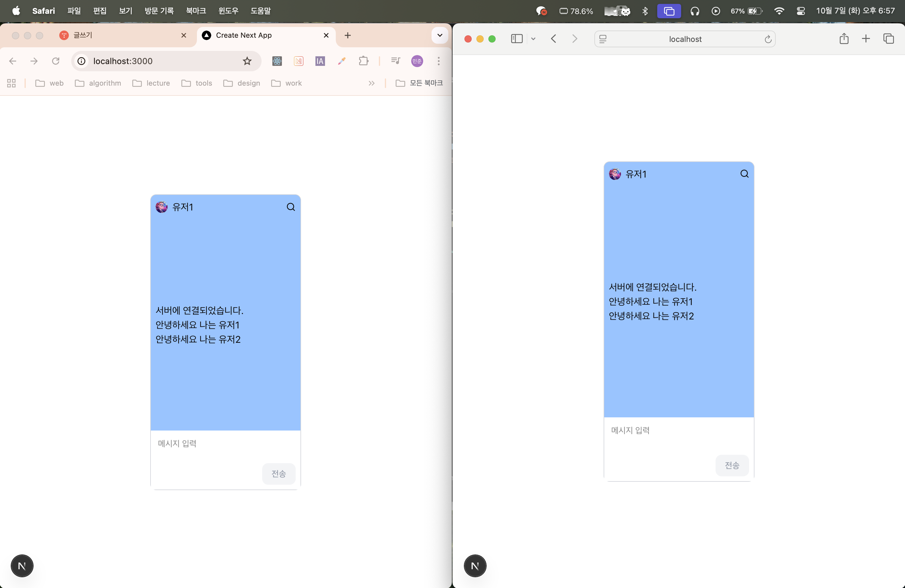This screenshot has height=588, width=905.
Task: Reload the page in Safari address bar
Action: 768,39
